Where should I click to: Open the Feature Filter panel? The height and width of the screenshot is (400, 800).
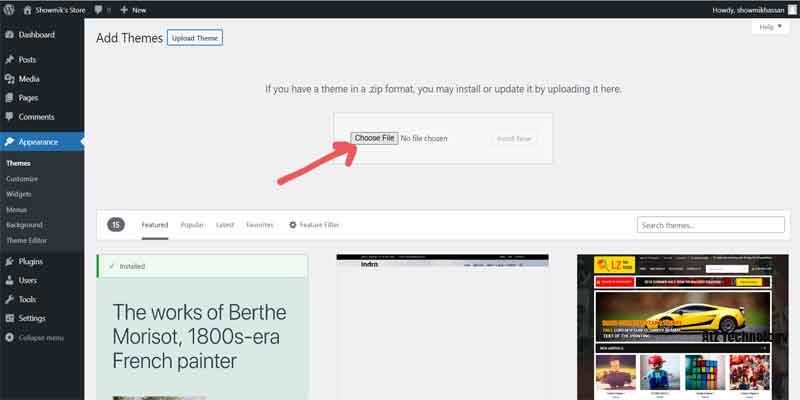point(313,225)
